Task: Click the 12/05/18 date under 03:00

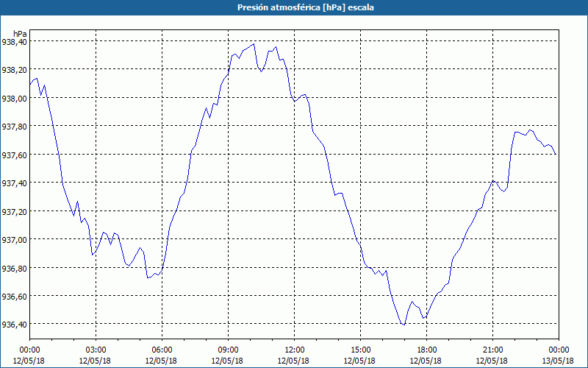Action: pos(95,361)
